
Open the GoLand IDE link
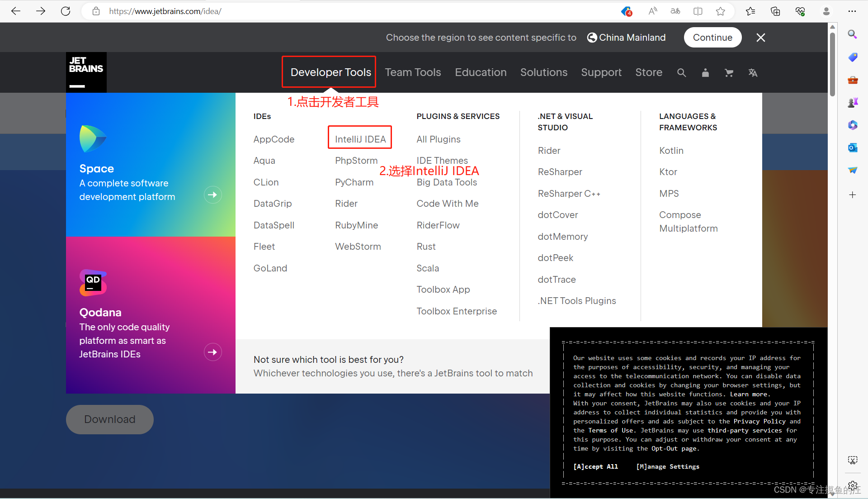[270, 268]
